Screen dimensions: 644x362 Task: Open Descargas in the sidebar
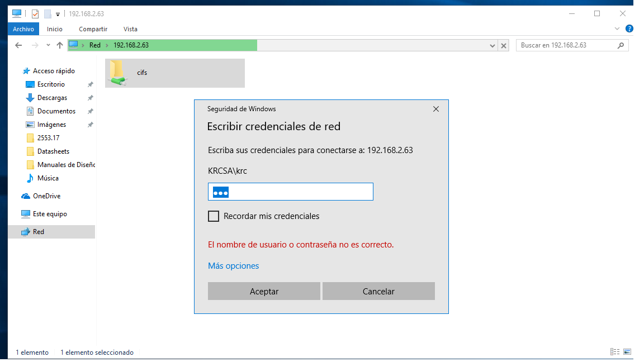click(x=52, y=98)
